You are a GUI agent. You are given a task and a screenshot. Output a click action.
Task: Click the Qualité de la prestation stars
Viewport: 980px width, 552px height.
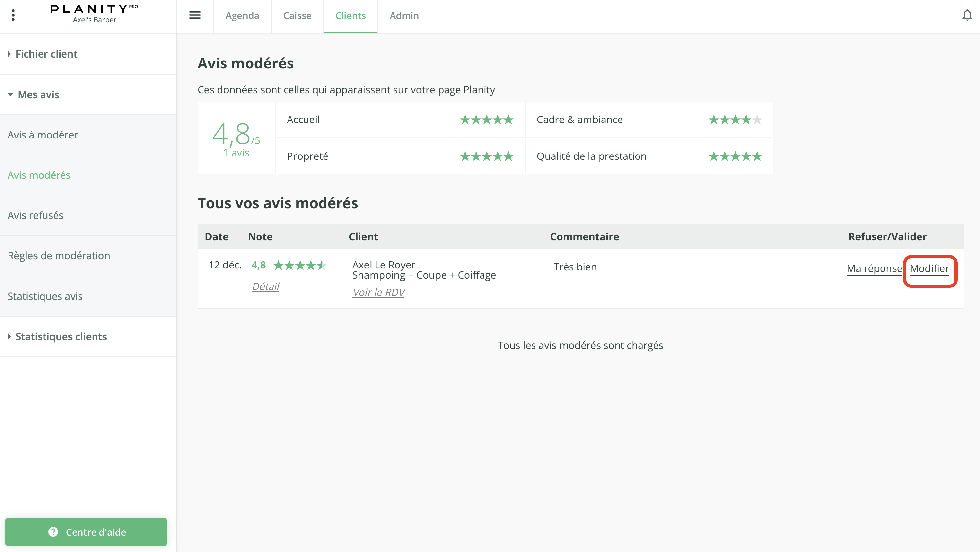735,156
